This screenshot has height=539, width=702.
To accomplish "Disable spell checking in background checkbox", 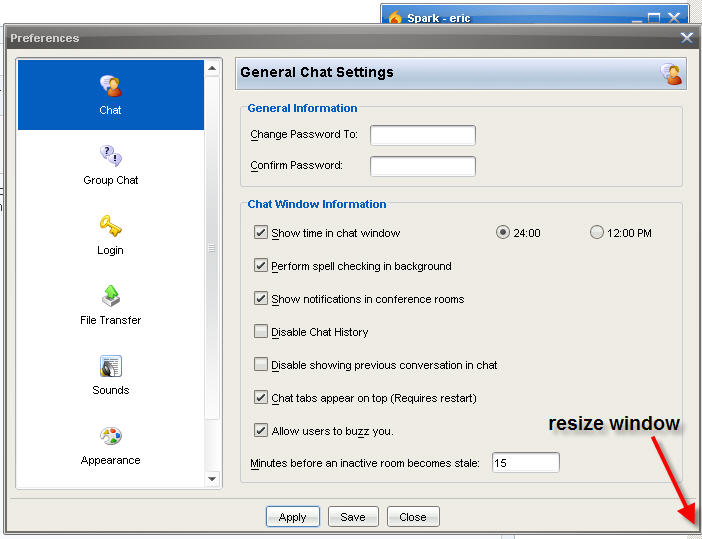I will (x=262, y=266).
